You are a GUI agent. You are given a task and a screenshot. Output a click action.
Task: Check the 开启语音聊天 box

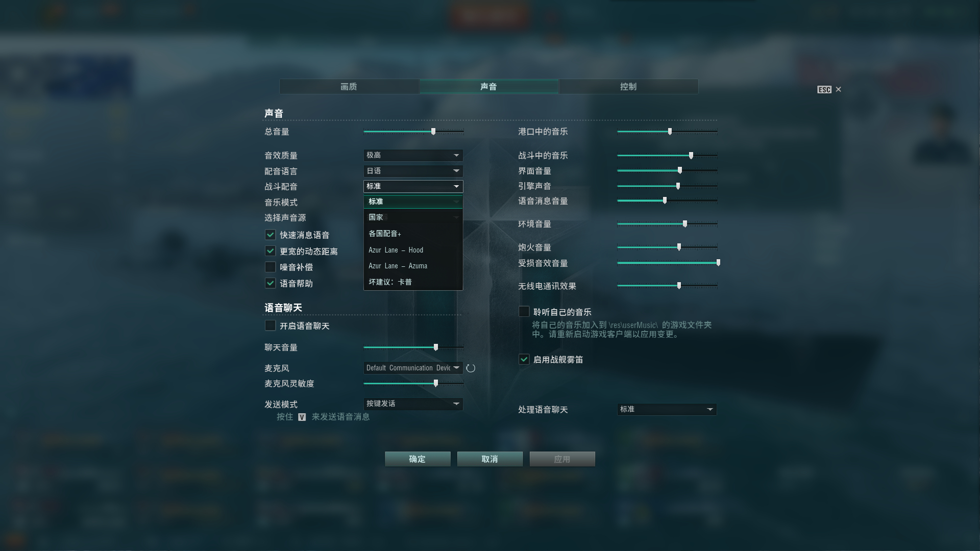271,326
